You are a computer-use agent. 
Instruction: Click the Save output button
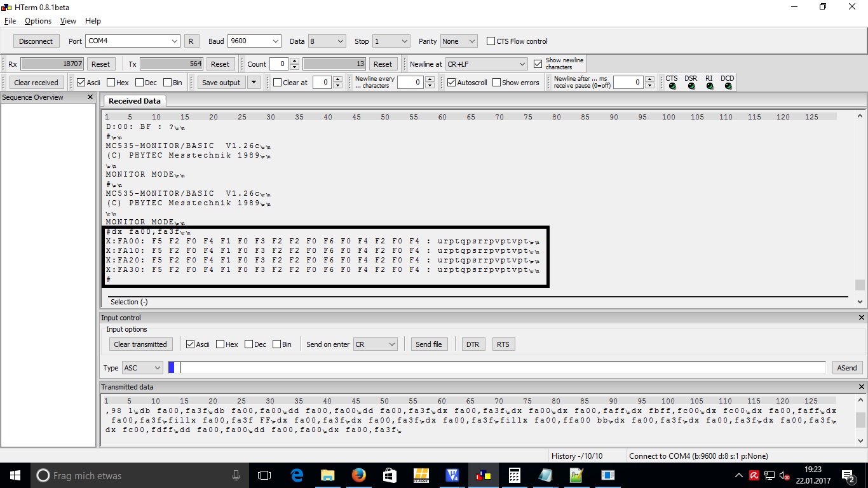(221, 83)
